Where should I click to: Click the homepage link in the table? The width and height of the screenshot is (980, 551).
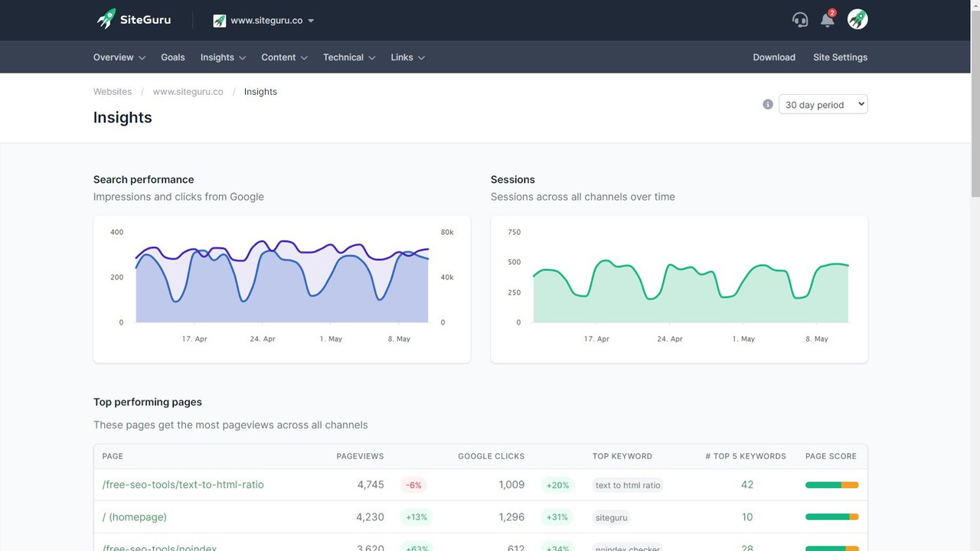point(134,517)
